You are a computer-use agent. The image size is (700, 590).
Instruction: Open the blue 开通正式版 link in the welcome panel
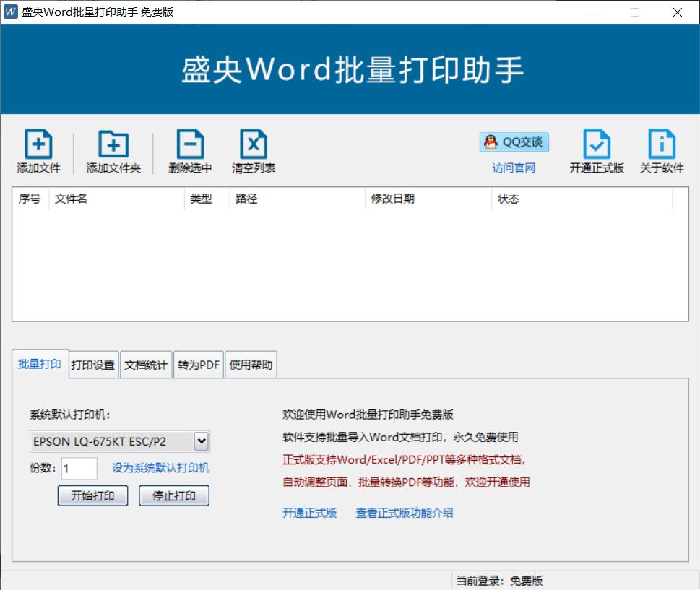coord(310,513)
